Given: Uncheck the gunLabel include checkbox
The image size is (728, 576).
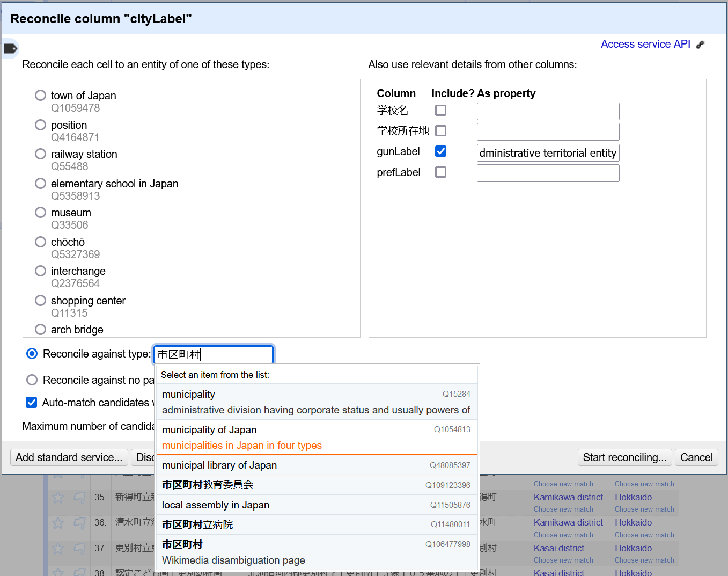Looking at the screenshot, I should pos(440,151).
